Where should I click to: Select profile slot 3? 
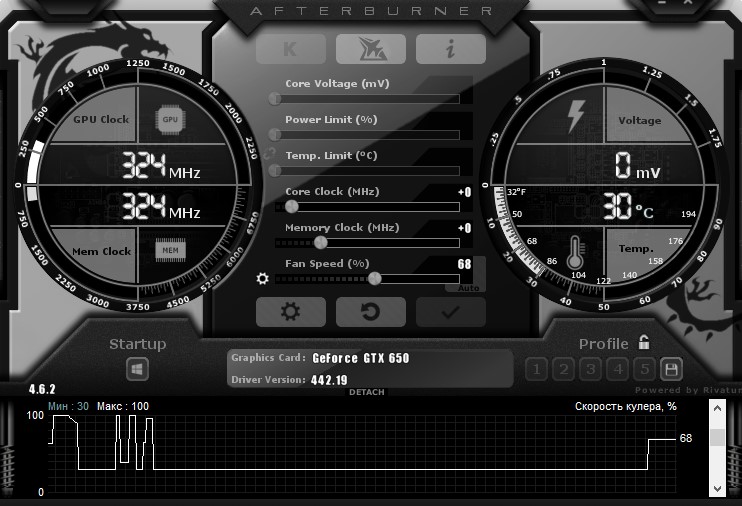(590, 369)
